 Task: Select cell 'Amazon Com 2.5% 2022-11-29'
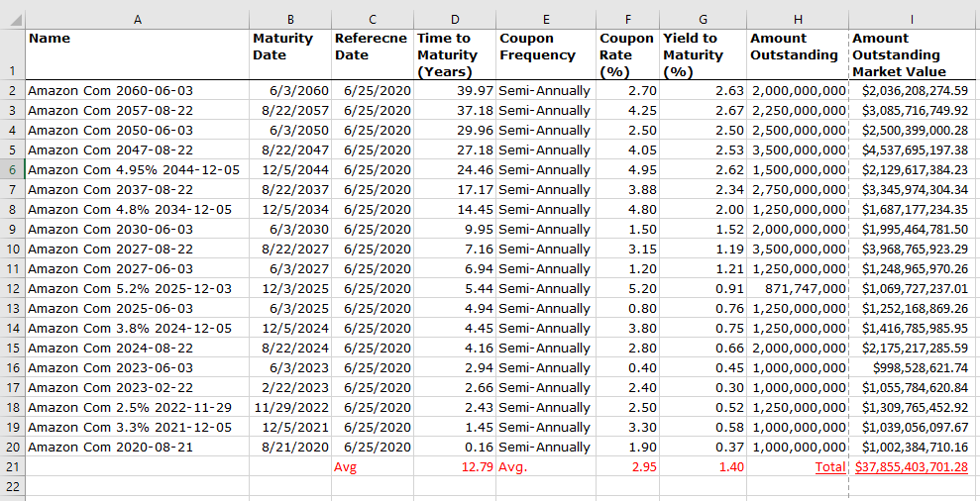138,407
